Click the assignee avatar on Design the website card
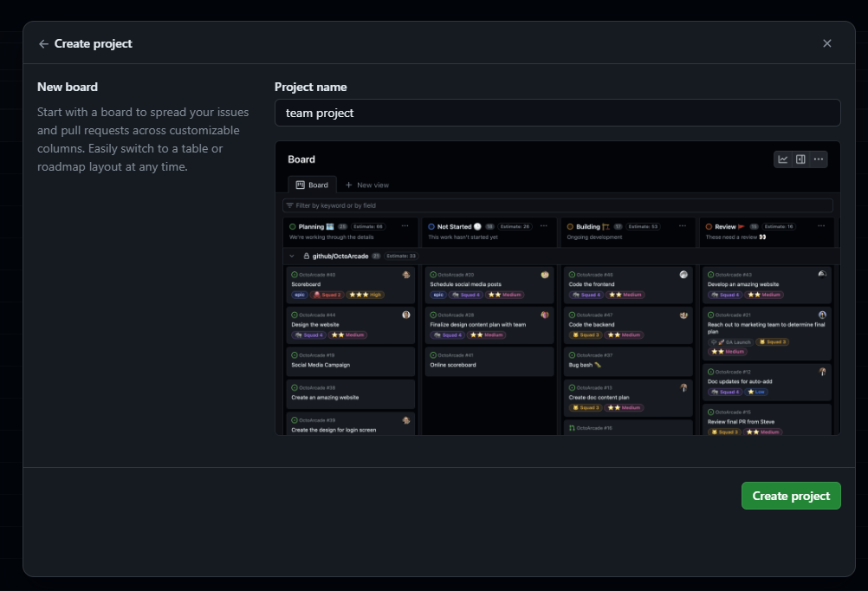This screenshot has width=868, height=591. (x=405, y=315)
